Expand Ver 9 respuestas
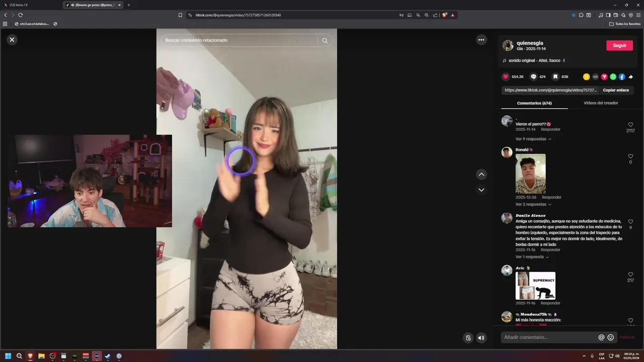The width and height of the screenshot is (644, 362). [533, 139]
